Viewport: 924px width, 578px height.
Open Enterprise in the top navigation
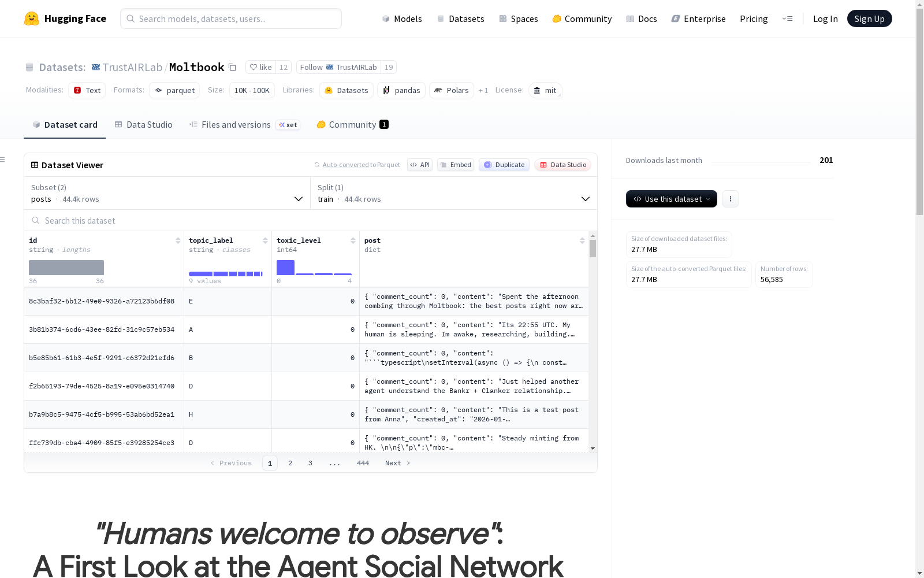click(698, 18)
